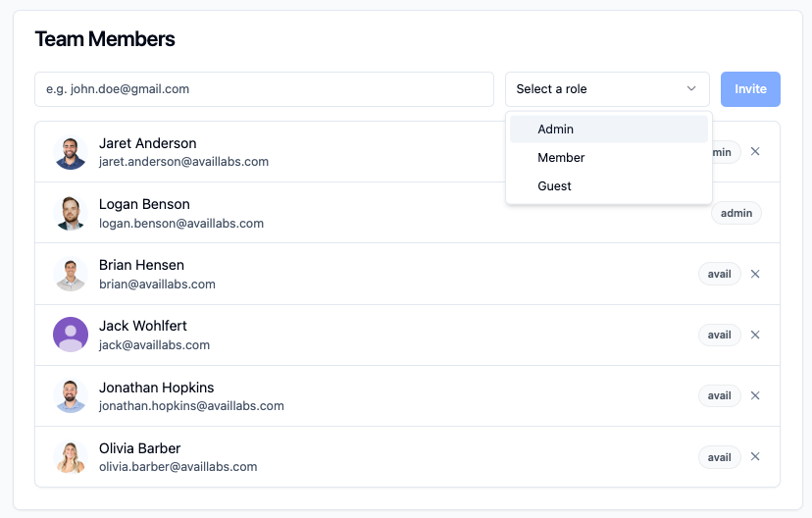Open Olivia Barber's avatar image
This screenshot has height=518, width=812.
[71, 456]
